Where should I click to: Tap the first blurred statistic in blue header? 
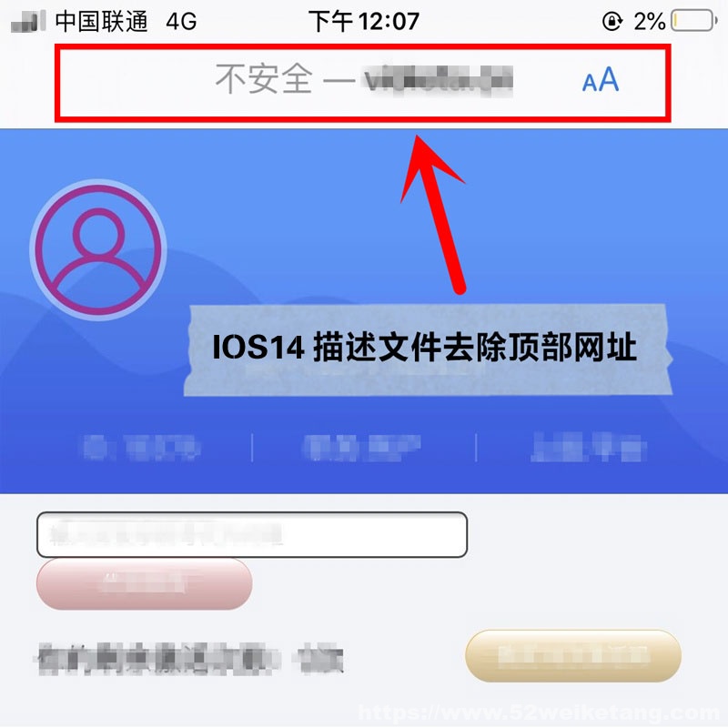142,448
